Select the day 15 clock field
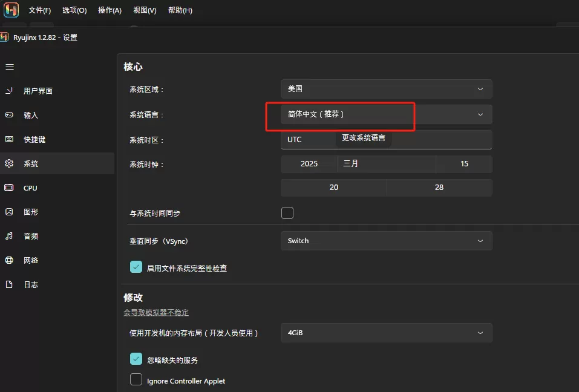The height and width of the screenshot is (392, 579). pyautogui.click(x=464, y=164)
